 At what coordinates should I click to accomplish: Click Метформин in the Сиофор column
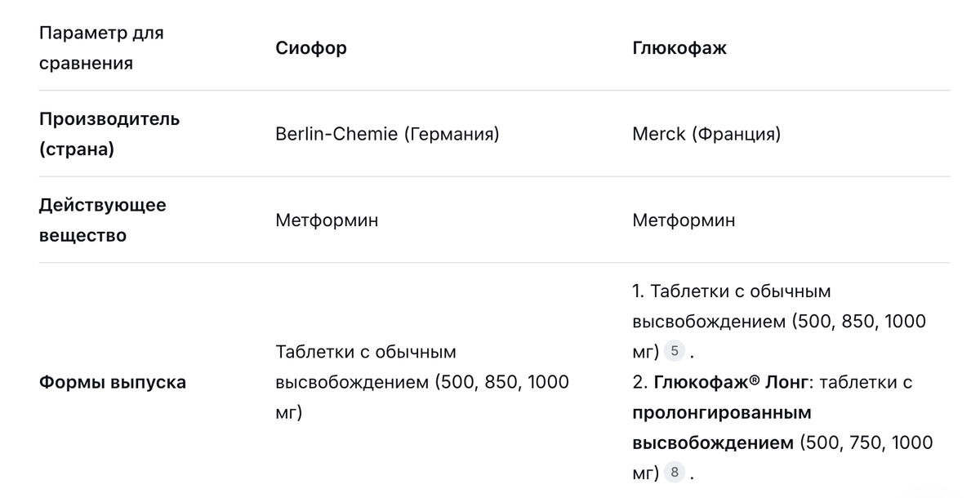click(x=327, y=220)
